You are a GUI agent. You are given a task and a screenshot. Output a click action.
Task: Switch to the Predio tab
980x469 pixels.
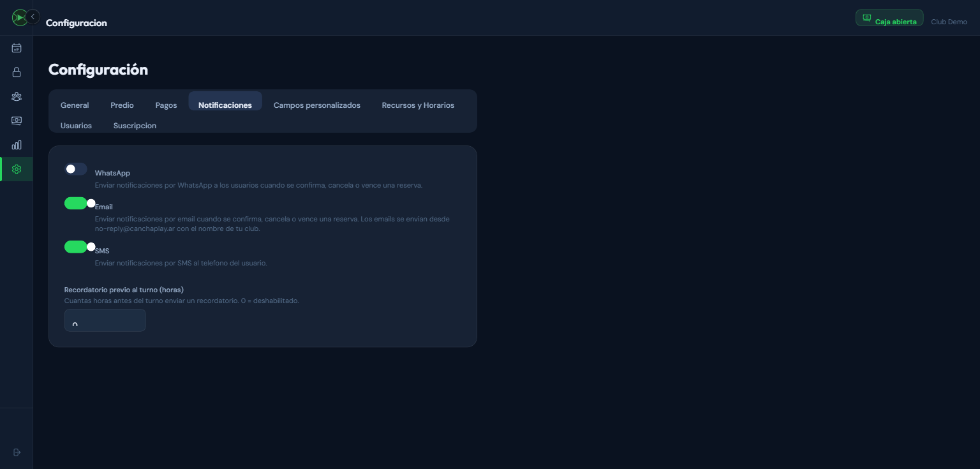click(122, 105)
